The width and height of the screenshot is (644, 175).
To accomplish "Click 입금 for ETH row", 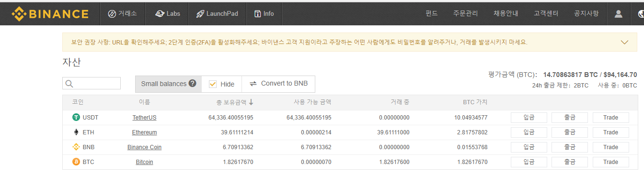I will click(x=529, y=132).
